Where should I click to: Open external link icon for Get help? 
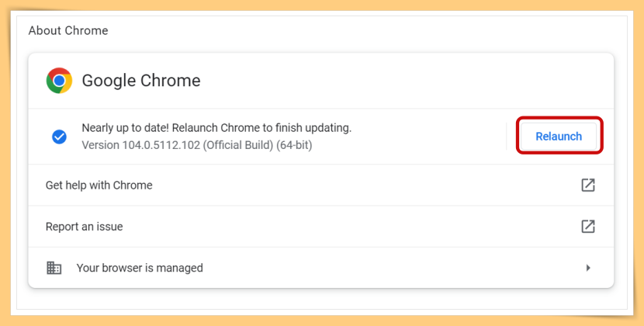587,185
